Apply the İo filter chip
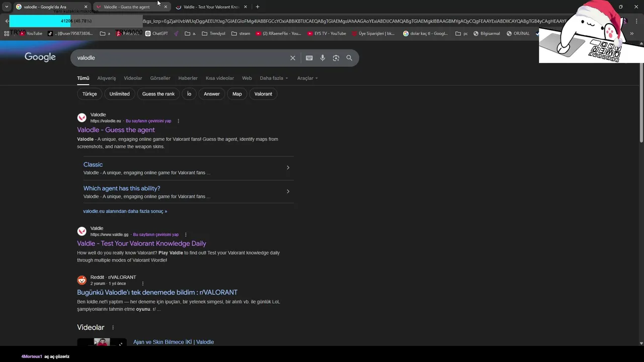This screenshot has width=644, height=362. pos(189,94)
